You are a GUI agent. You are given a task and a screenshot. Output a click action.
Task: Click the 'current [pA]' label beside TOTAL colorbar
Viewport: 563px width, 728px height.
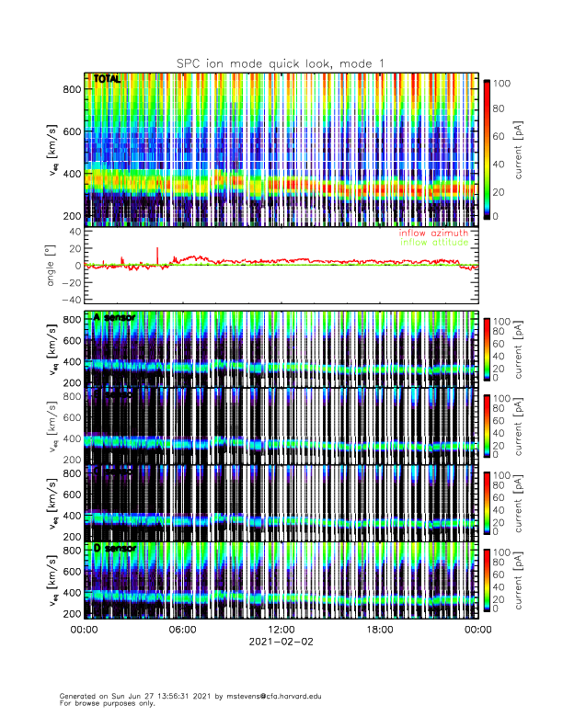tap(519, 149)
